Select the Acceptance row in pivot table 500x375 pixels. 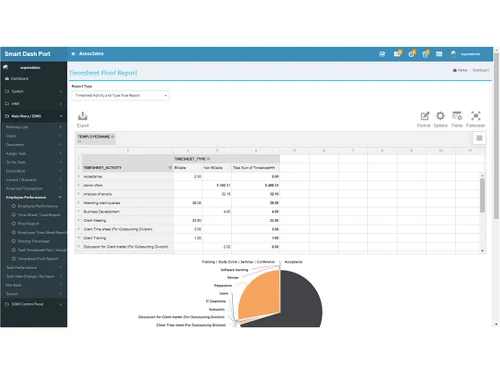pyautogui.click(x=128, y=176)
